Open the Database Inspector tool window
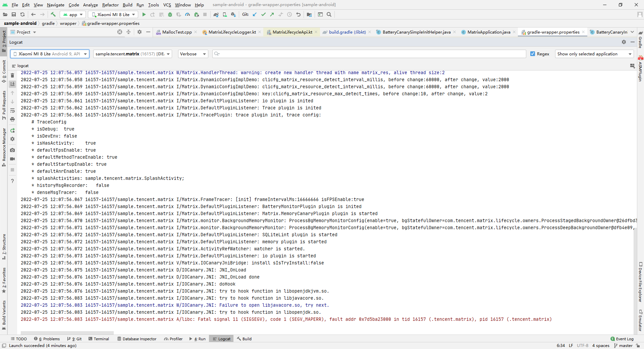 tap(137, 339)
